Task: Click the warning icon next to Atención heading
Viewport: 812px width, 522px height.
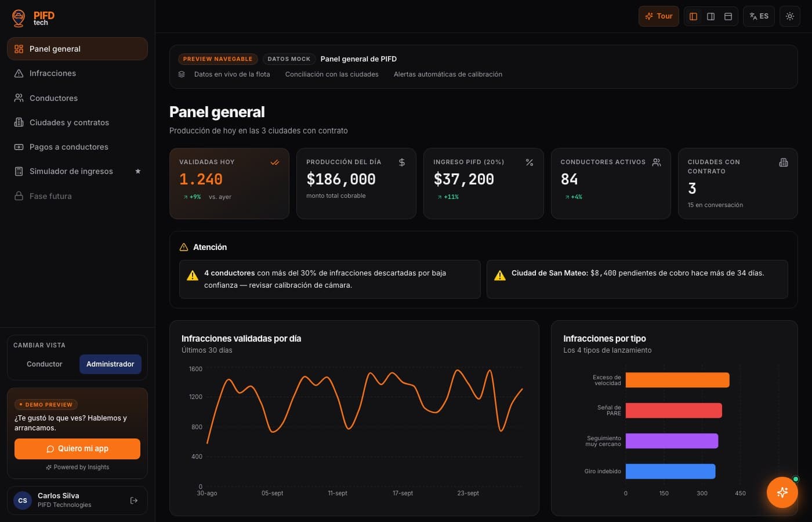Action: pos(184,247)
